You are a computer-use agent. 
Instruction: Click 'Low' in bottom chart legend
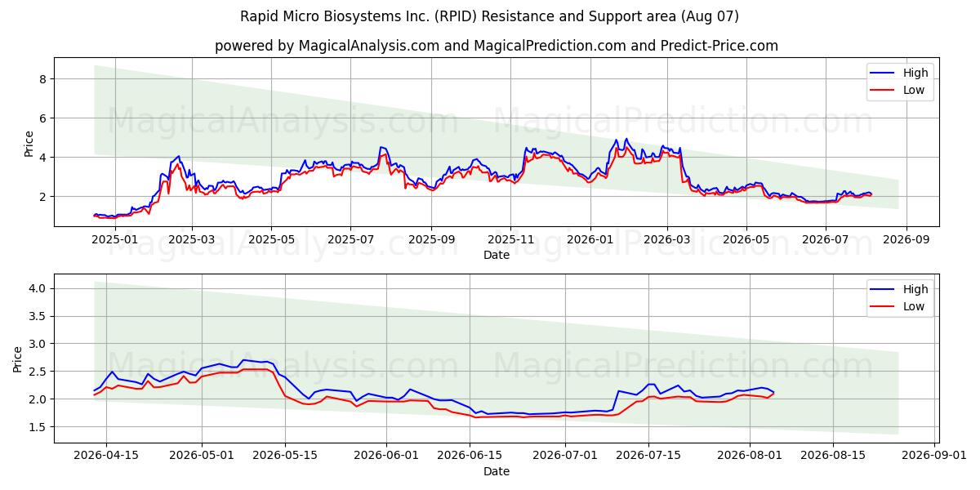click(x=913, y=306)
